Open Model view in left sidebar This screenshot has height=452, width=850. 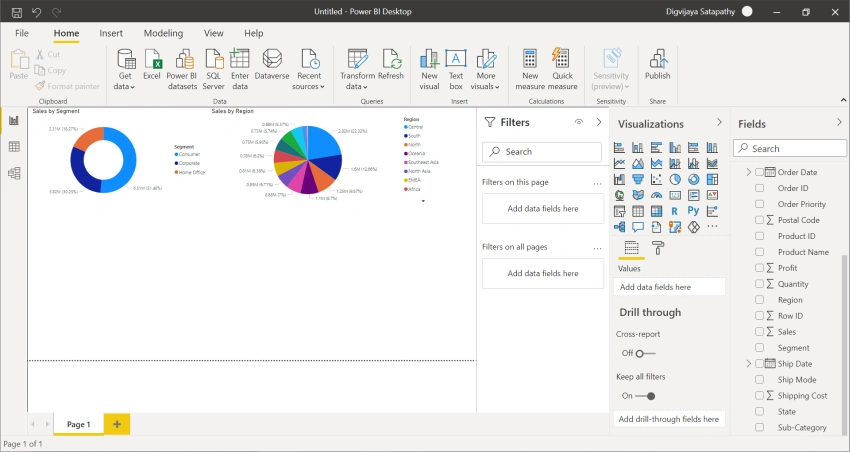coord(14,173)
